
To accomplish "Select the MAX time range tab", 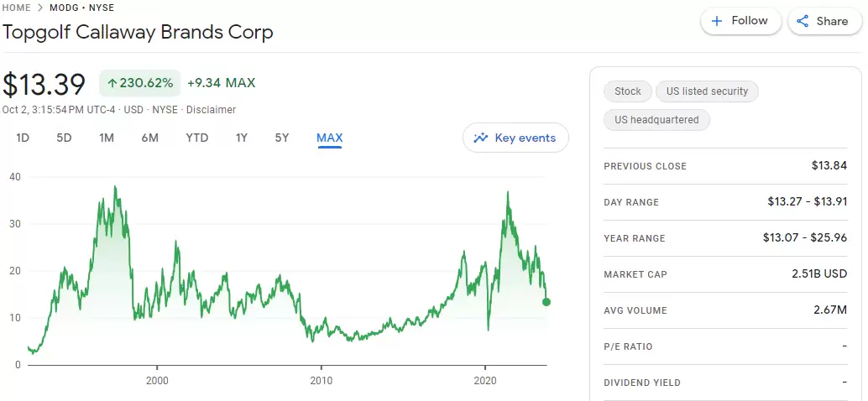I will pos(329,138).
